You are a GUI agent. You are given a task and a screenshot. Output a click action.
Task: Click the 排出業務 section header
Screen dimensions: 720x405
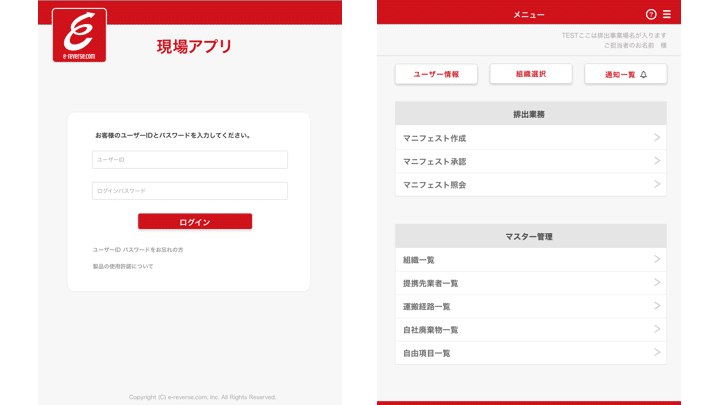[x=530, y=114]
